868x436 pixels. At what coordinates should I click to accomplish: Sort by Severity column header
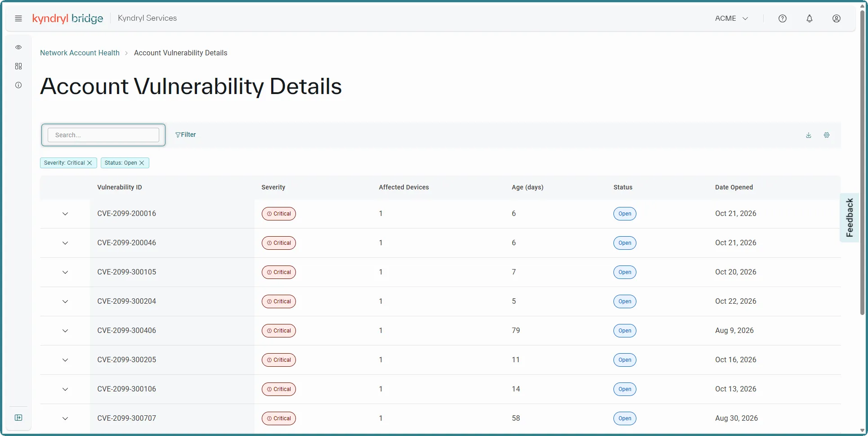(x=273, y=187)
